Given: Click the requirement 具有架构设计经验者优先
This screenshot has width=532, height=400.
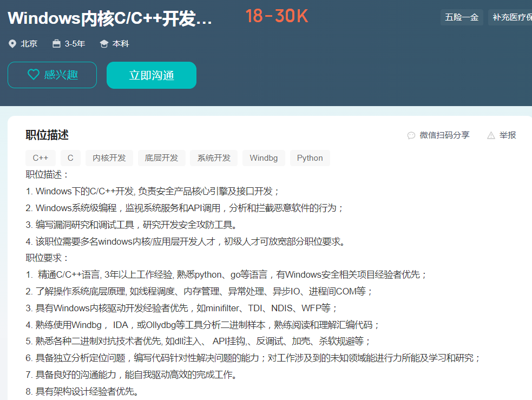Looking at the screenshot, I should tap(82, 391).
